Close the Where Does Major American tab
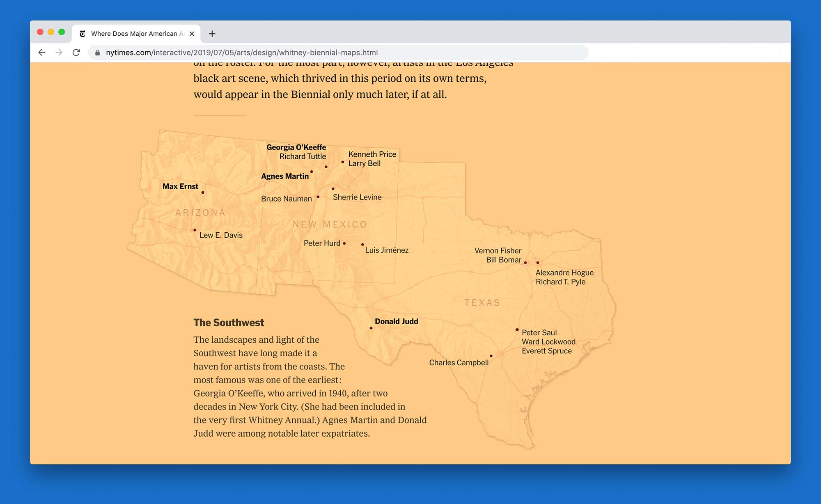The image size is (821, 504). 192,34
